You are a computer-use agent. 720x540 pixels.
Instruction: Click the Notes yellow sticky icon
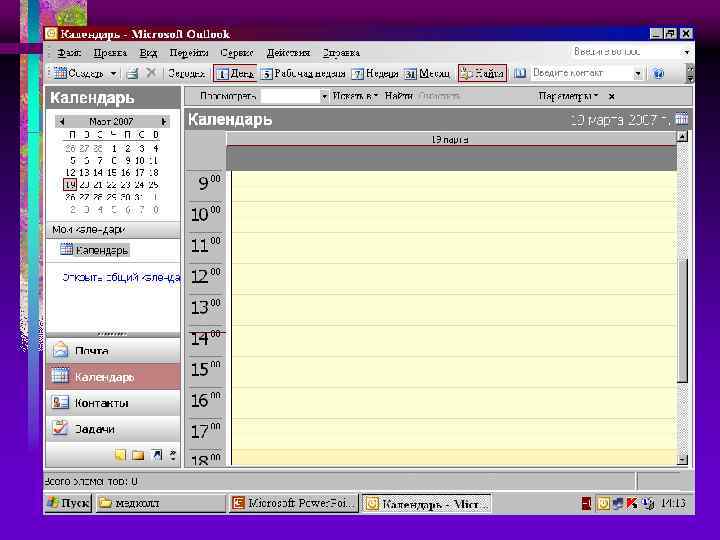pyautogui.click(x=120, y=455)
